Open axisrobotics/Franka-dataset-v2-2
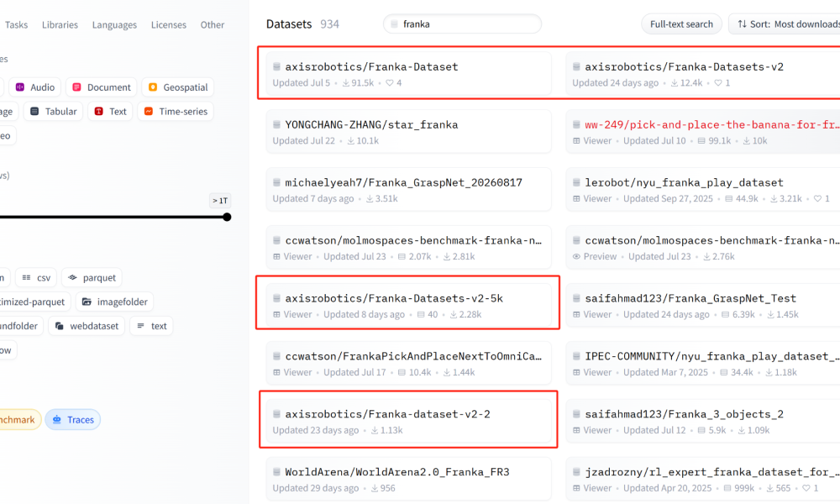Screen dimensions: 840x504 coord(409,421)
